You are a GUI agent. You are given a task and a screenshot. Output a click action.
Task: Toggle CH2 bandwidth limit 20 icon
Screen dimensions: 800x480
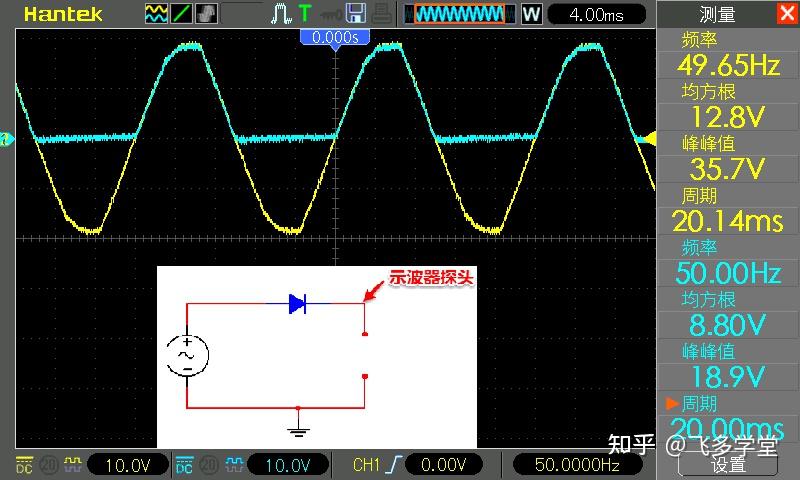[x=209, y=465]
